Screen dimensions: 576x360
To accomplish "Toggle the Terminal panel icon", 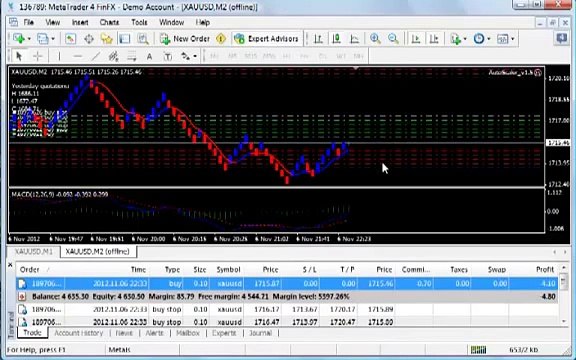I will coord(125,38).
